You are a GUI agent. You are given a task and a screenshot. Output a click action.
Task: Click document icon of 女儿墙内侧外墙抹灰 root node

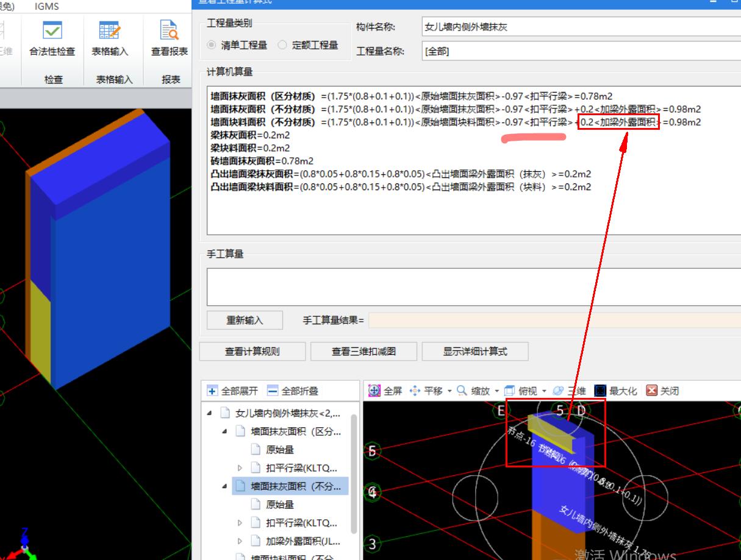(225, 413)
